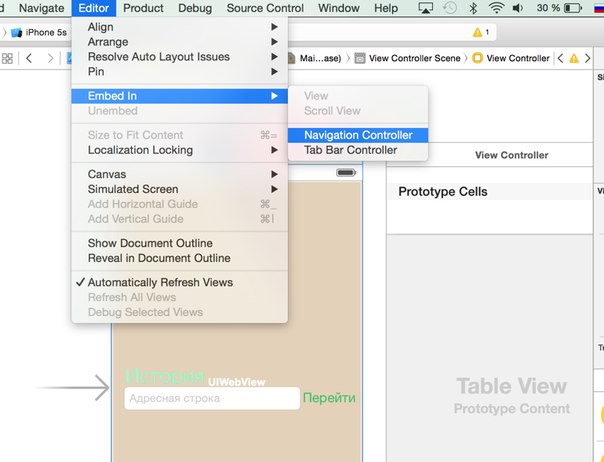Click Show Document Outline
604x462 pixels.
(x=180, y=243)
